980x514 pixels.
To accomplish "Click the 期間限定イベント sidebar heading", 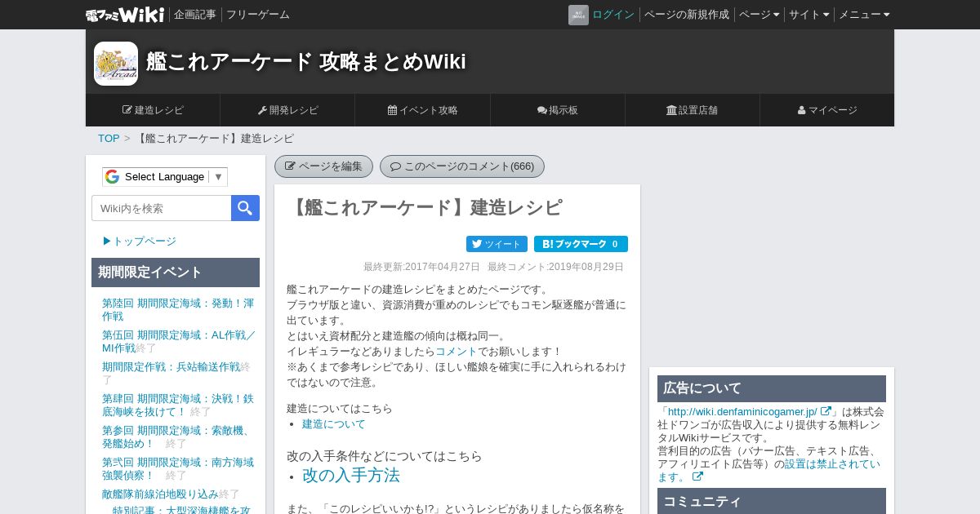I will [x=176, y=273].
